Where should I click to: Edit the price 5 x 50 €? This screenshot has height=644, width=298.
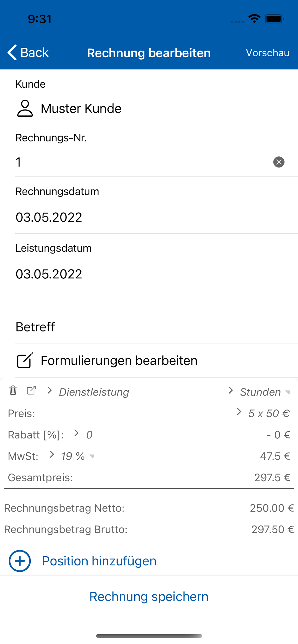[269, 414]
